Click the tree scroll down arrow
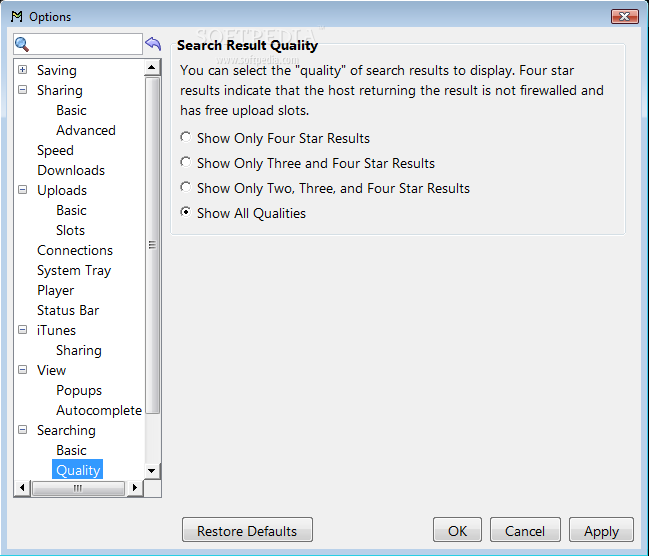The height and width of the screenshot is (556, 649). point(151,471)
